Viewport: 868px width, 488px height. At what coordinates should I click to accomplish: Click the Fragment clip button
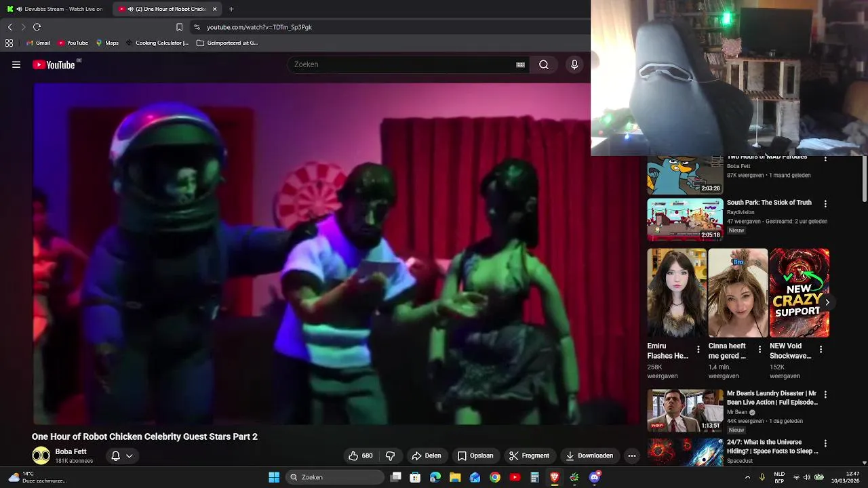(529, 455)
